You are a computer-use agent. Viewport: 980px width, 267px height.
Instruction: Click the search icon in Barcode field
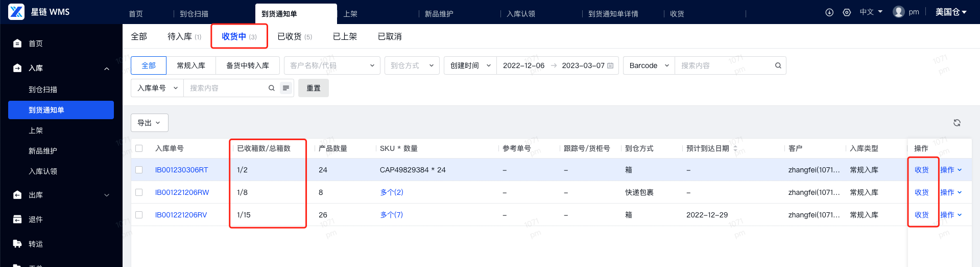pyautogui.click(x=778, y=65)
